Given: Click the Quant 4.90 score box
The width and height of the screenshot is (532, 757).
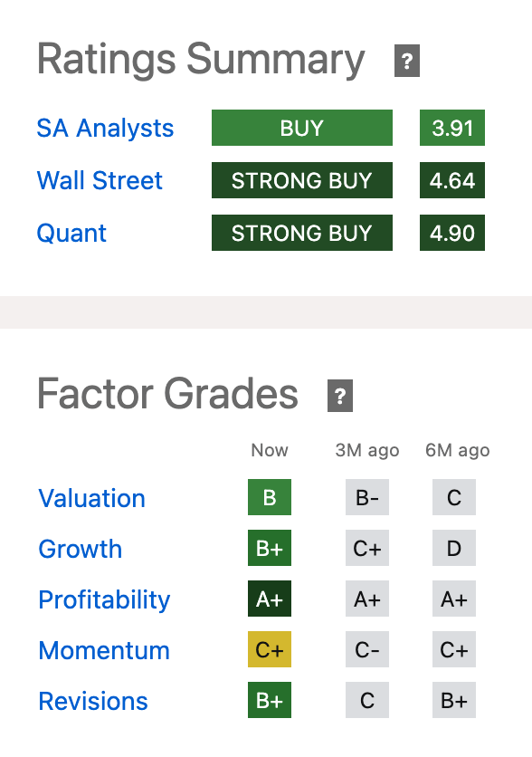Looking at the screenshot, I should pyautogui.click(x=451, y=233).
